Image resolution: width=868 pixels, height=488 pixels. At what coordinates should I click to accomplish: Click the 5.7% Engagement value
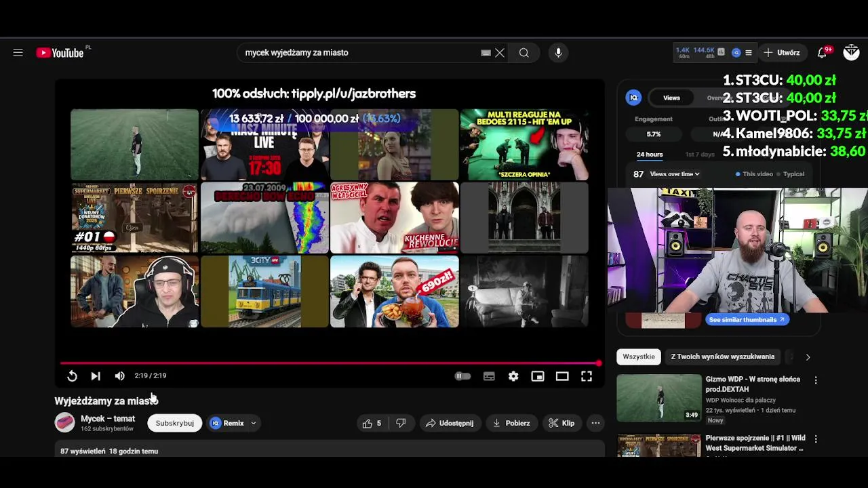coord(653,134)
